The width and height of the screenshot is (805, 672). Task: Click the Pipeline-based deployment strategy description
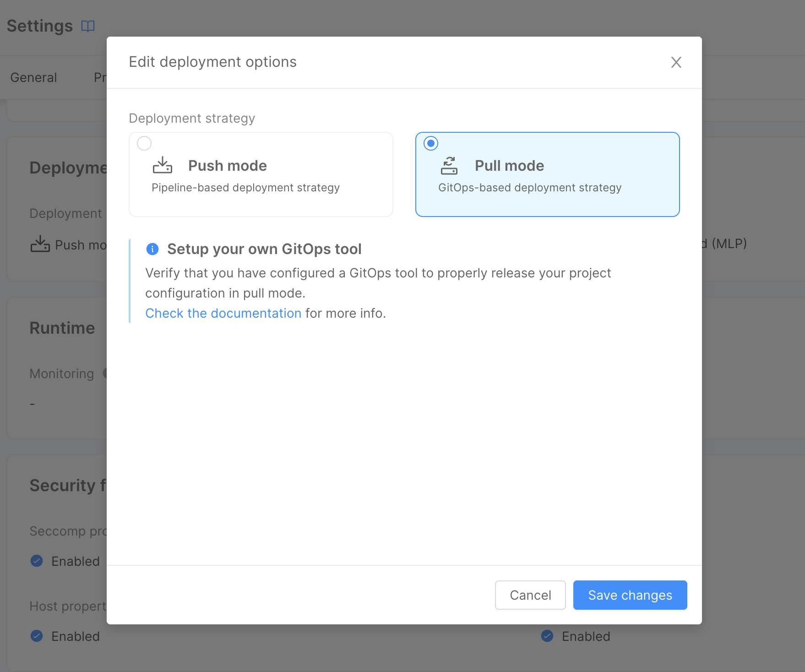coord(245,188)
